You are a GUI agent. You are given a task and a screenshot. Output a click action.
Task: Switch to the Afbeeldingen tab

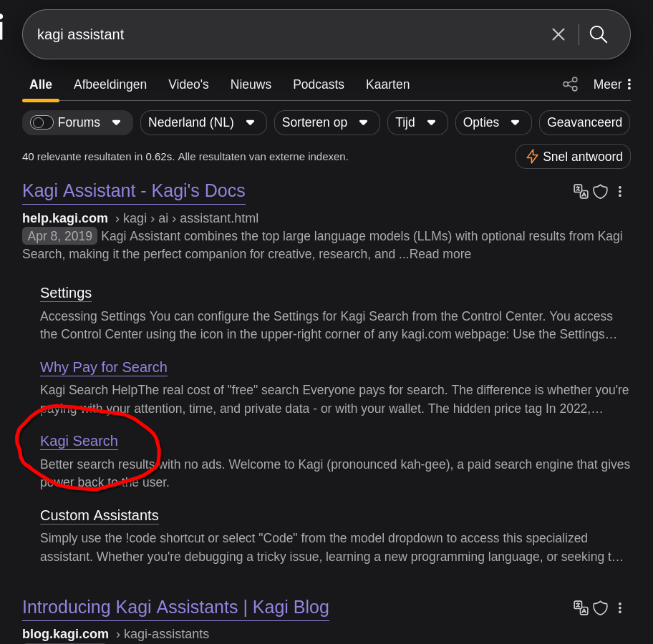(110, 84)
